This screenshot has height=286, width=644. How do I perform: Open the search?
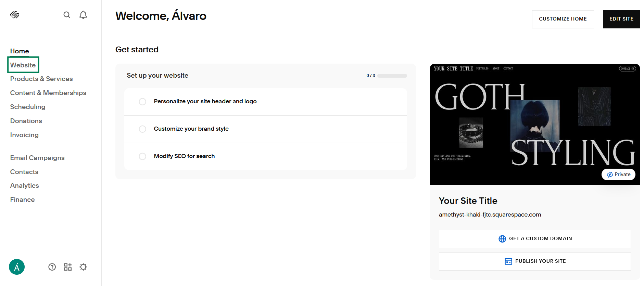(x=67, y=15)
